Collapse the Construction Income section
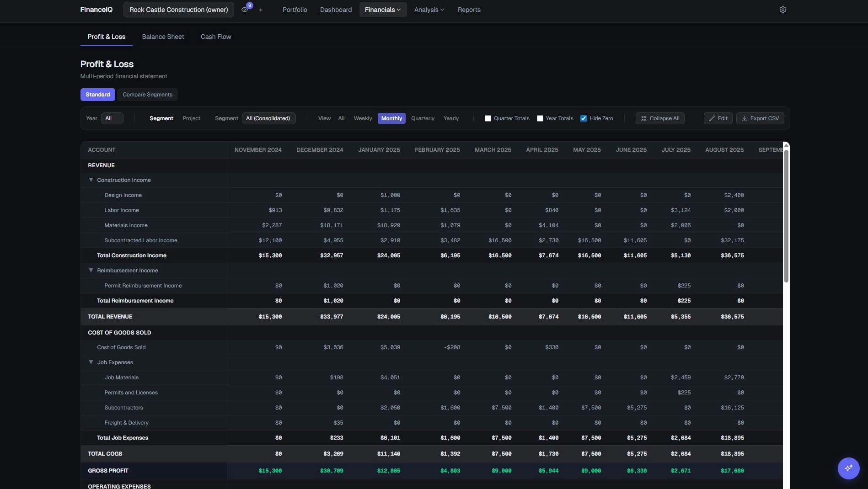868x489 pixels. tap(91, 180)
